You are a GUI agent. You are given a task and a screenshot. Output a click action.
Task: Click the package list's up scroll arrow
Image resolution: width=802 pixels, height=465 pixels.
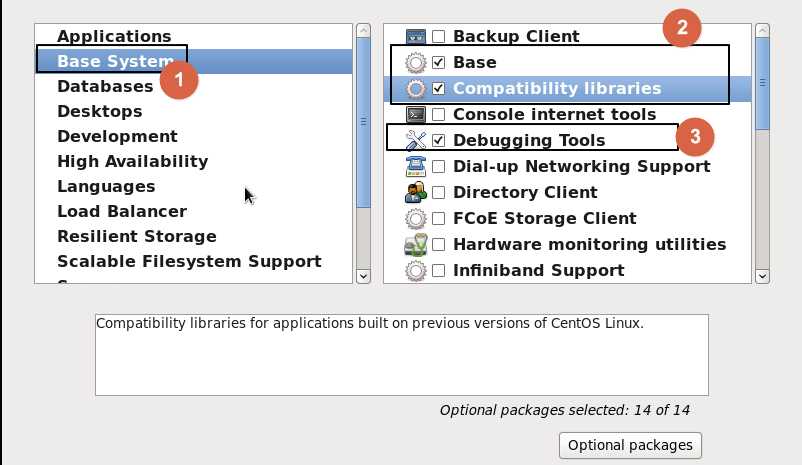762,31
